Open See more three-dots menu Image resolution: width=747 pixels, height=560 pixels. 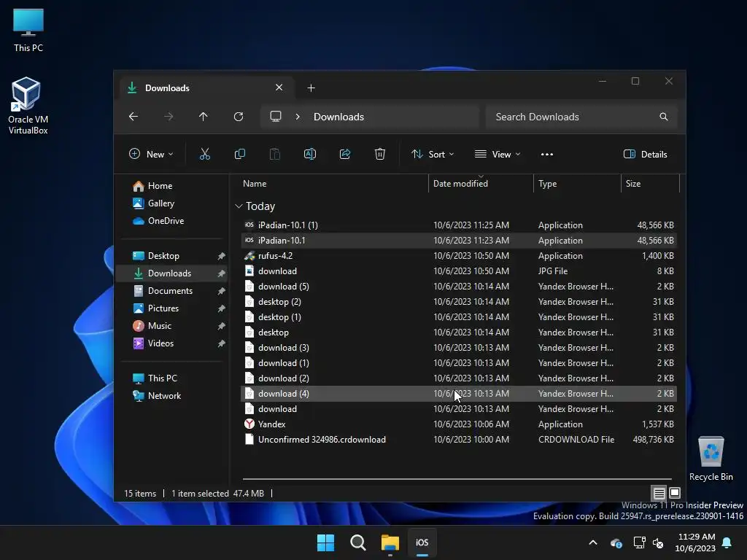point(547,155)
